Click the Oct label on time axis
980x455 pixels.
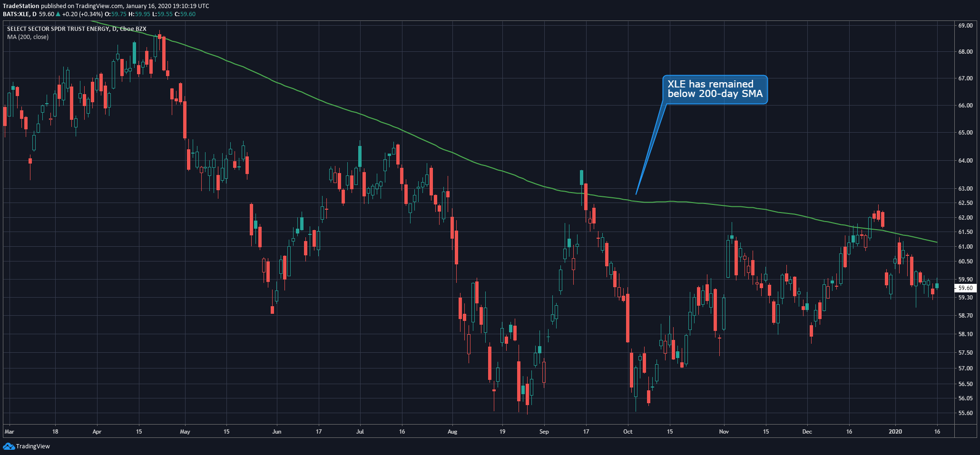628,432
